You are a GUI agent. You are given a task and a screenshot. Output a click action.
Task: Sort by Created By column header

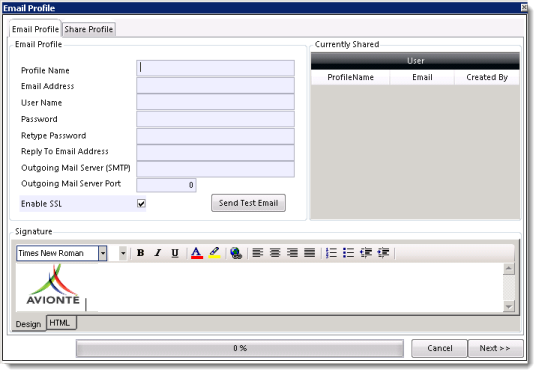point(487,77)
